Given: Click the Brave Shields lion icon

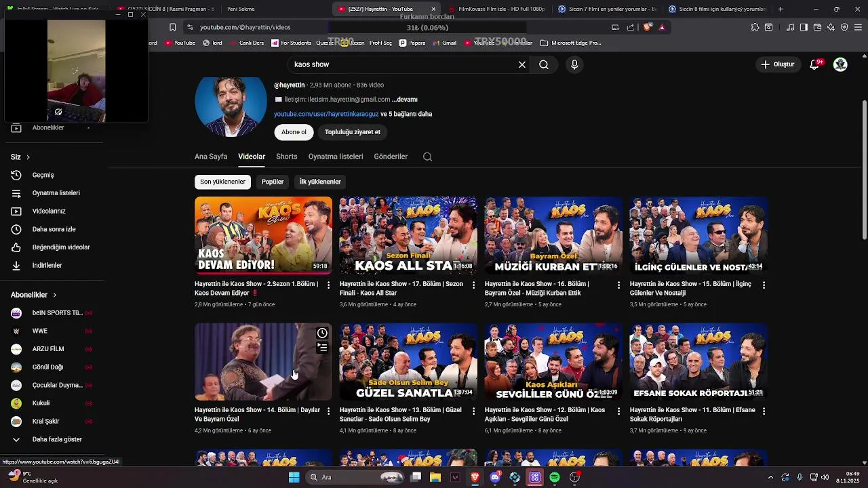Looking at the screenshot, I should [647, 27].
